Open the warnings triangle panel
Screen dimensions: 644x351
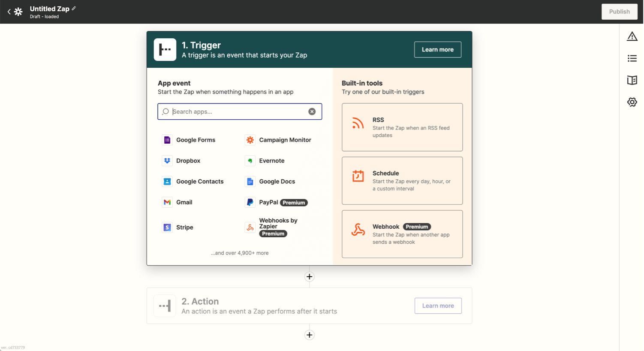632,36
